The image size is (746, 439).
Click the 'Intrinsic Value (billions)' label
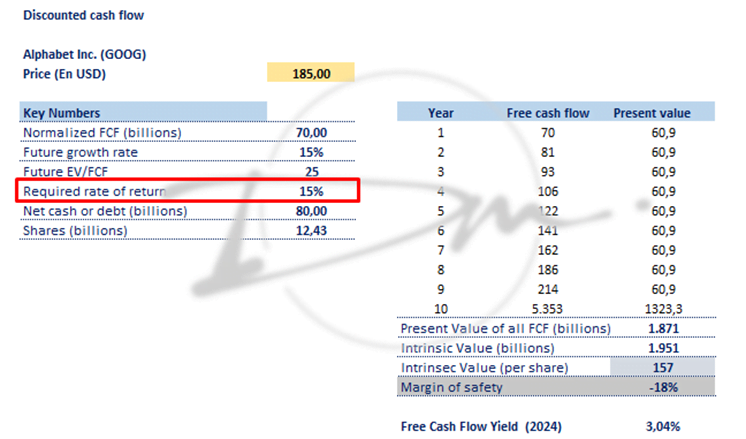tap(477, 348)
